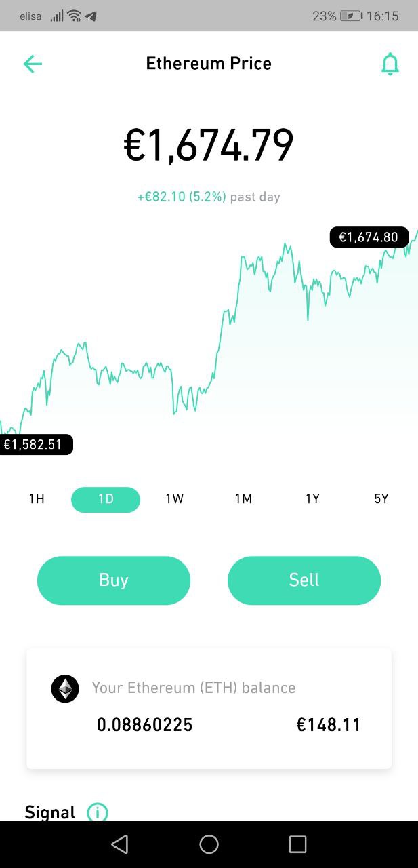This screenshot has width=418, height=868.
Task: Tap the Telegram status bar icon
Action: click(91, 16)
